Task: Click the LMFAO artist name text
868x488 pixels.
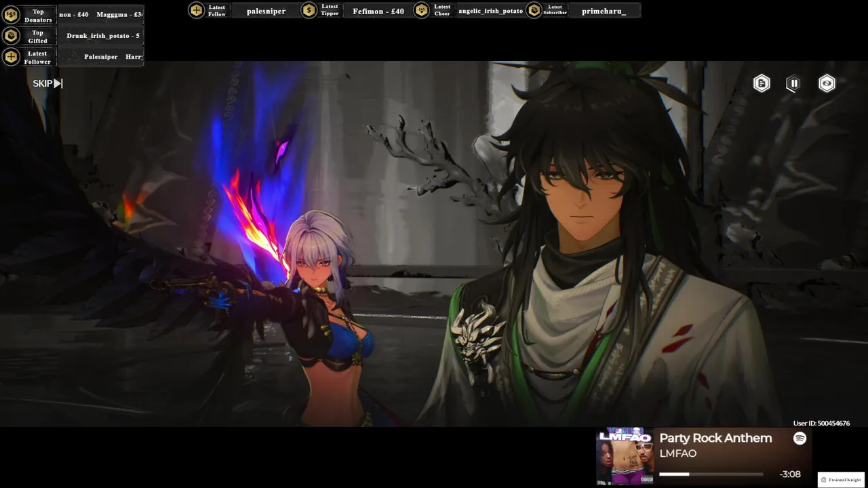Action: pyautogui.click(x=678, y=453)
